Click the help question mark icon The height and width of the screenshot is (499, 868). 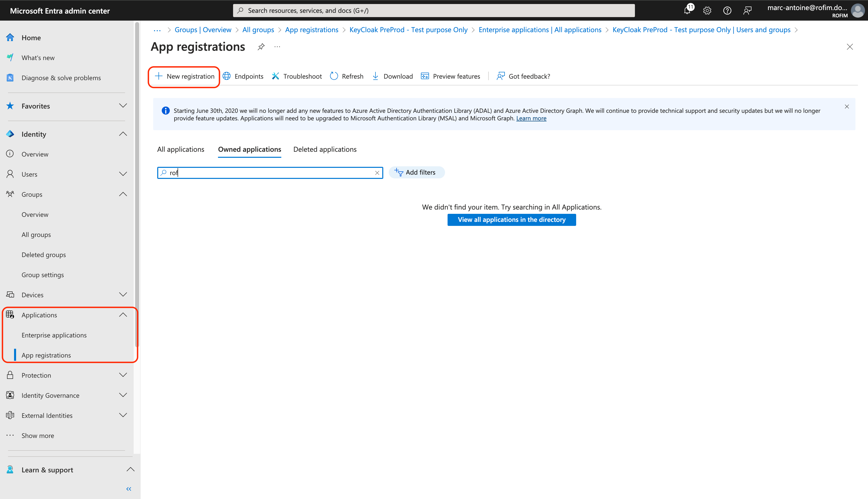click(x=727, y=11)
